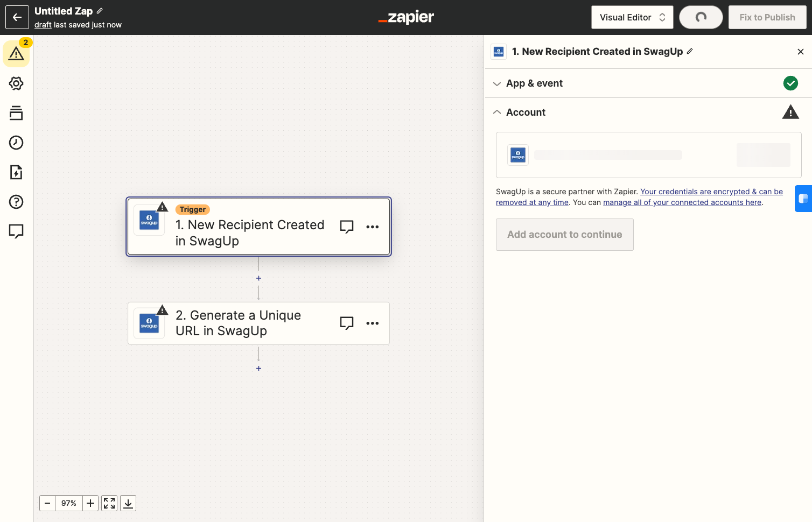812x522 pixels.
Task: Click the Account warning triangle icon
Action: [790, 112]
